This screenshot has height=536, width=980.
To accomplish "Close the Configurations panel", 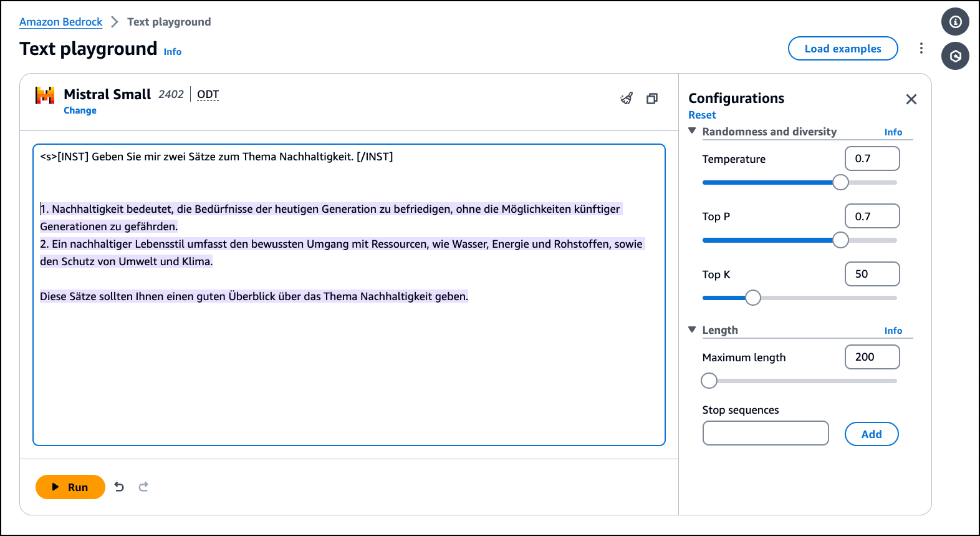I will point(911,99).
